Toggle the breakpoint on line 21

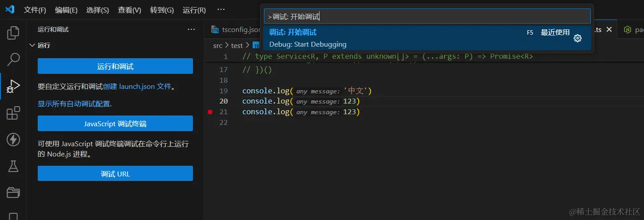pos(210,112)
